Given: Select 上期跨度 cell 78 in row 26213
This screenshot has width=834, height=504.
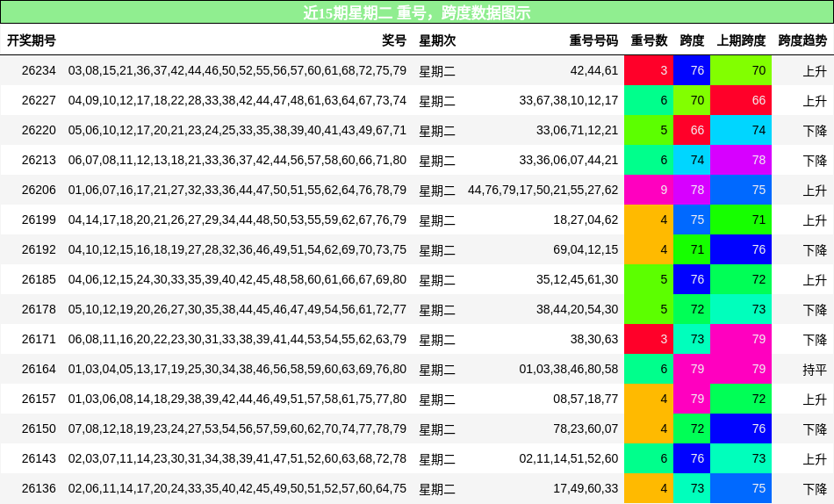Looking at the screenshot, I should click(x=742, y=160).
